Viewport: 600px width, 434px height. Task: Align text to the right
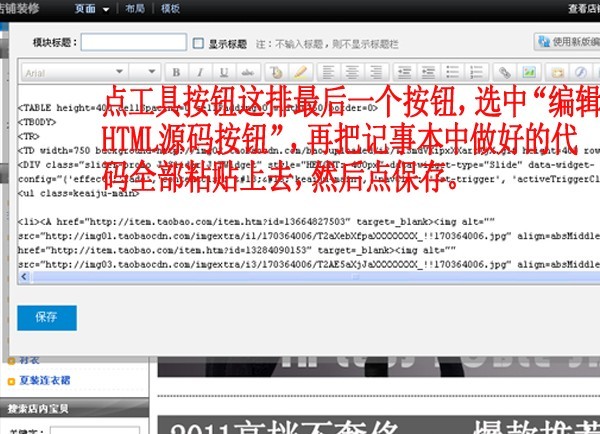click(x=376, y=73)
